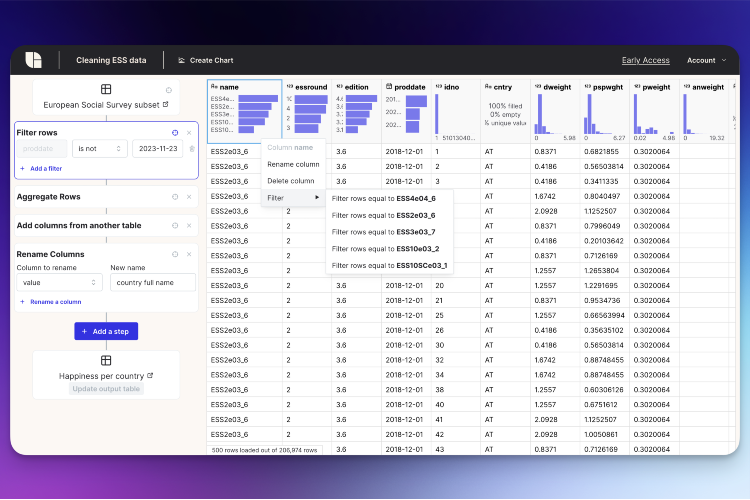Image resolution: width=750 pixels, height=500 pixels.
Task: Open the 'value' column to rename dropdown
Action: (x=59, y=282)
